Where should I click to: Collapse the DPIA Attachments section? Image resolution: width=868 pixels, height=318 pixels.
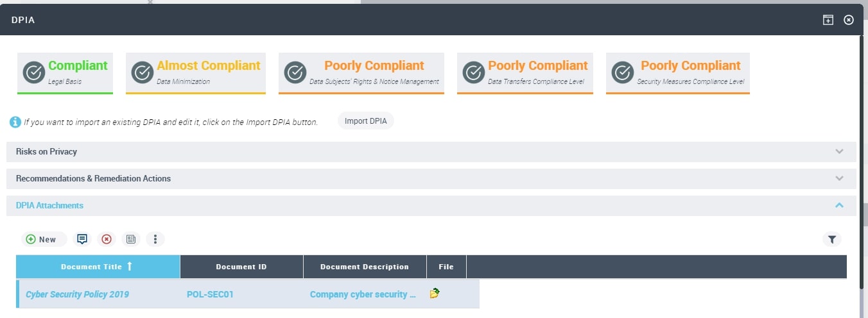coord(838,206)
